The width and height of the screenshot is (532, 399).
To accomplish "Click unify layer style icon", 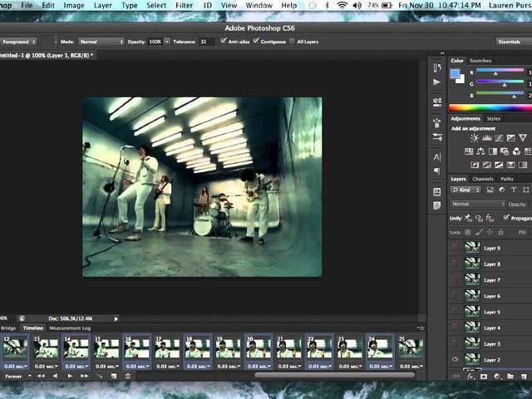I will [x=490, y=218].
